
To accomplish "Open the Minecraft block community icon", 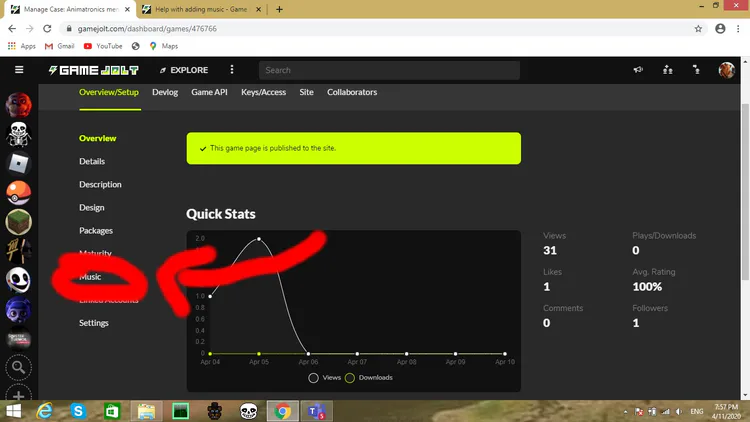I will point(19,222).
